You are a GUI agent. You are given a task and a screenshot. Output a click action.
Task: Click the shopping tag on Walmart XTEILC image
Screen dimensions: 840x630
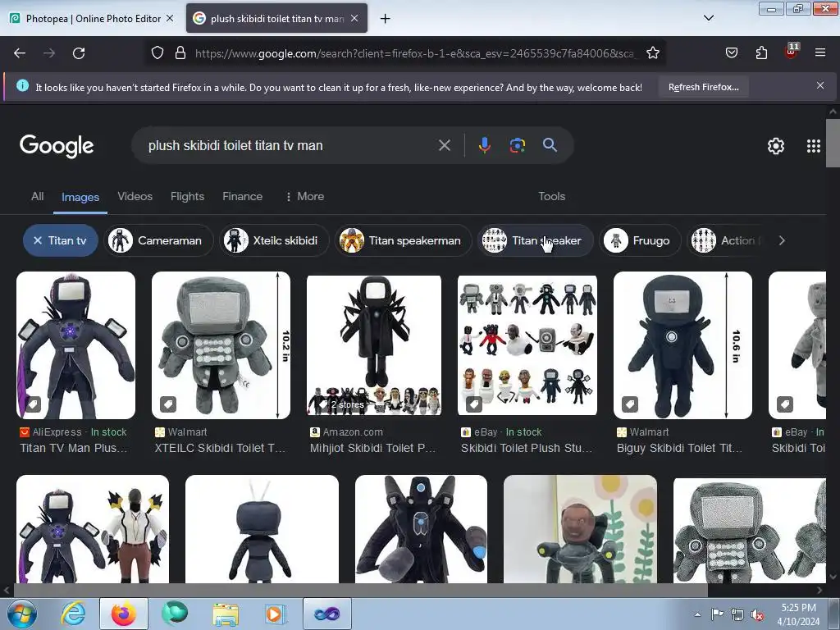tap(168, 404)
